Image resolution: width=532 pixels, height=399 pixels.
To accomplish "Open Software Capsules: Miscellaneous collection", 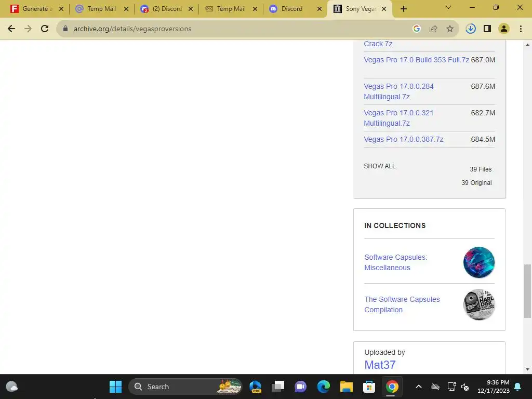I will [395, 262].
